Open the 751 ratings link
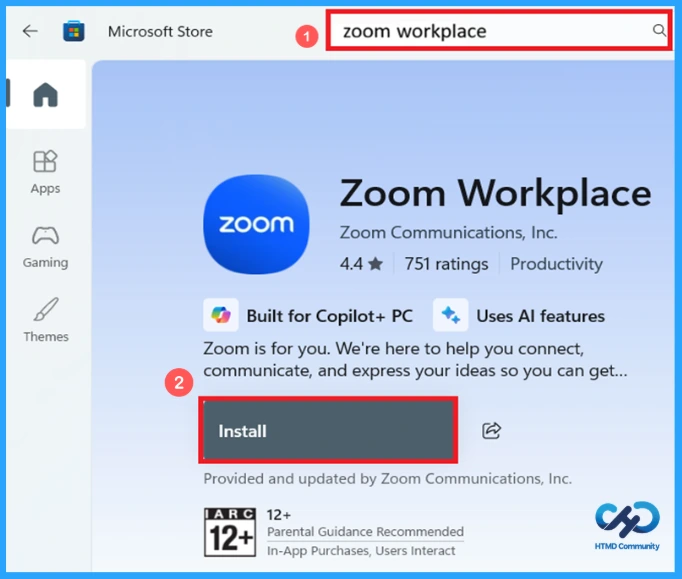 pyautogui.click(x=446, y=264)
